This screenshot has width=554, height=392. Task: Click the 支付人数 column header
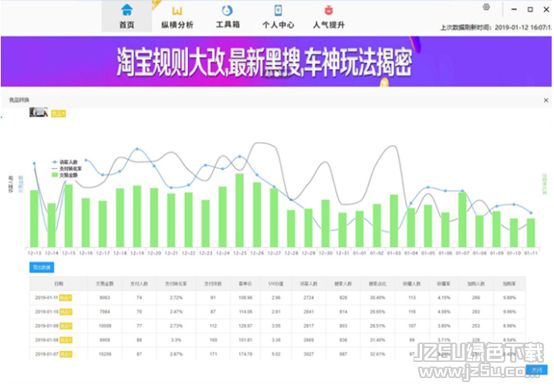tap(139, 284)
